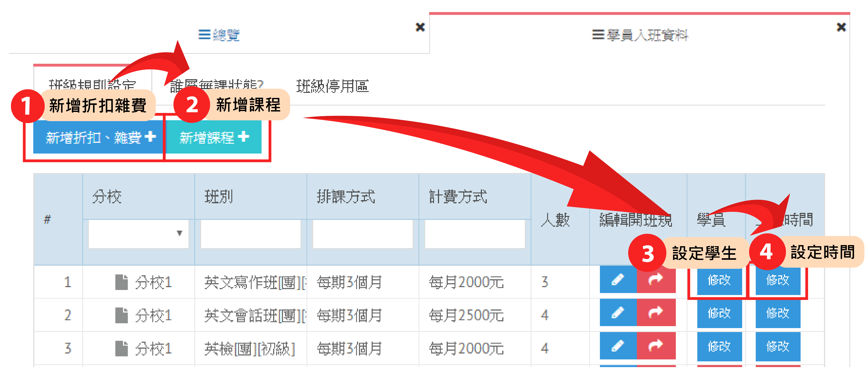
Task: Click document icon beside 分校1 in row 1
Action: tap(121, 282)
